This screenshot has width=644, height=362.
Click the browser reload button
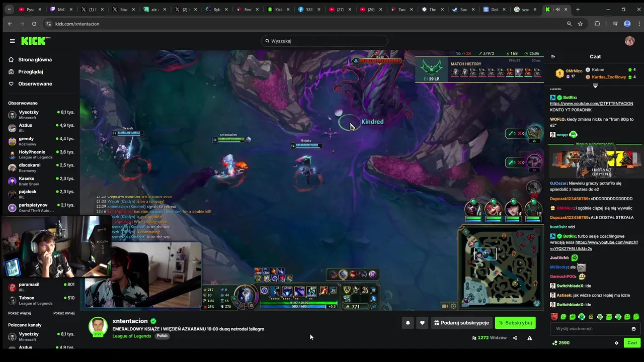tap(34, 24)
